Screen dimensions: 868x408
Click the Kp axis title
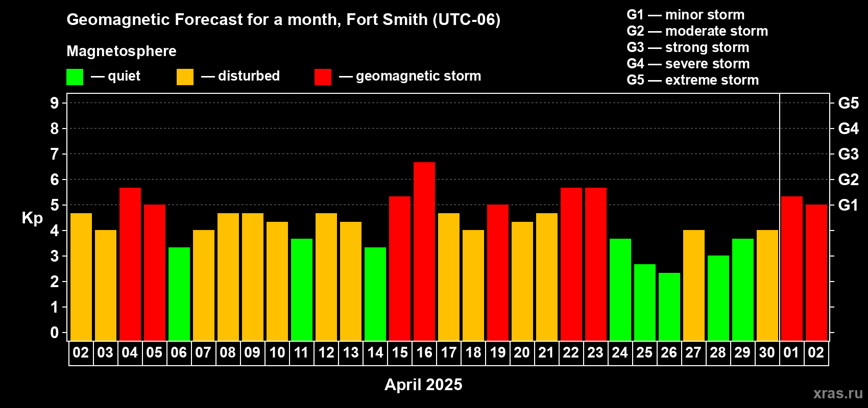32,218
